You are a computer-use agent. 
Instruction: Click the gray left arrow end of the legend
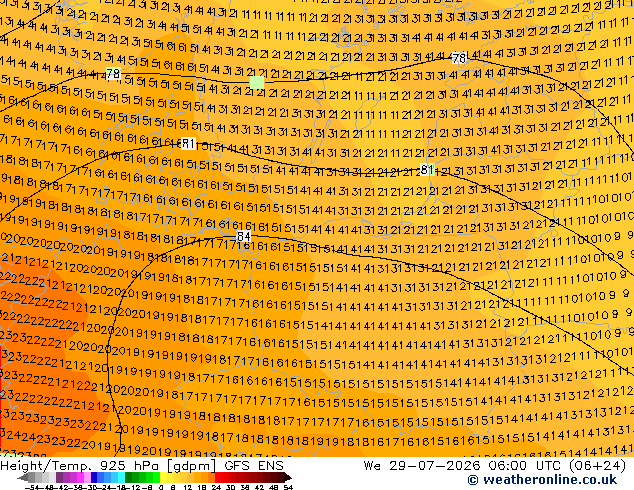(x=23, y=478)
